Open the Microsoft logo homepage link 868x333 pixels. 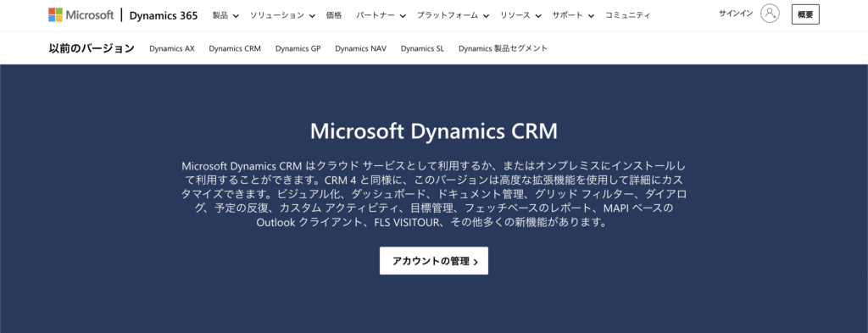[81, 15]
